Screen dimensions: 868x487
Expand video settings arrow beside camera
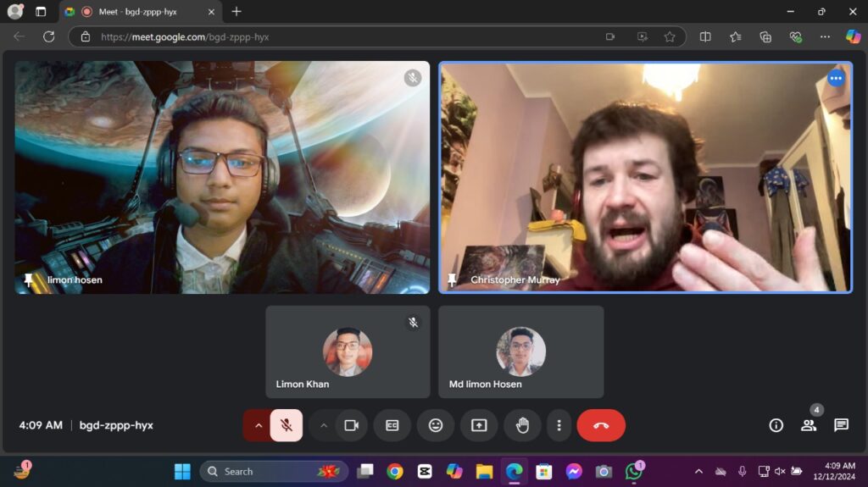[x=323, y=425]
